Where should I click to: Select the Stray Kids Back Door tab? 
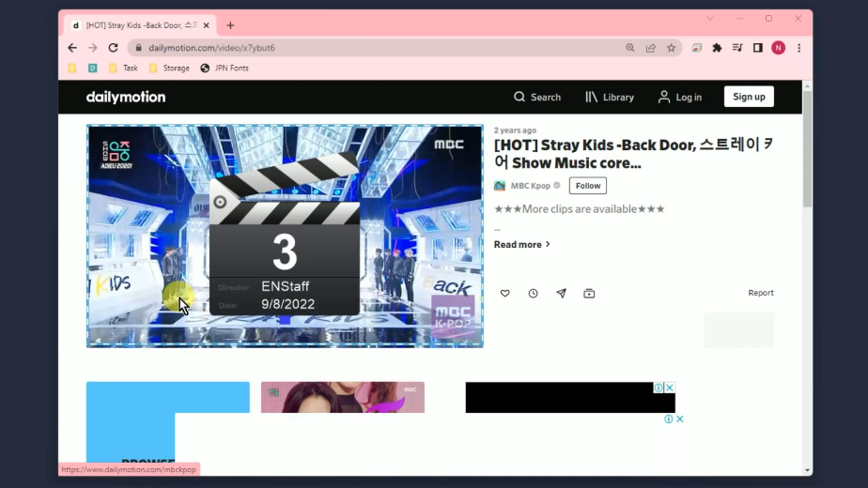pyautogui.click(x=140, y=25)
